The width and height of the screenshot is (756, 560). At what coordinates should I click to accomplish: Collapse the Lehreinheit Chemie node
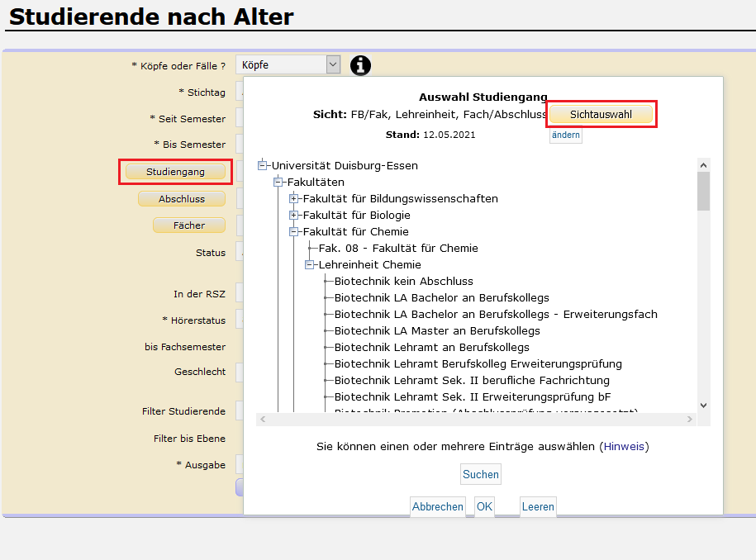310,264
